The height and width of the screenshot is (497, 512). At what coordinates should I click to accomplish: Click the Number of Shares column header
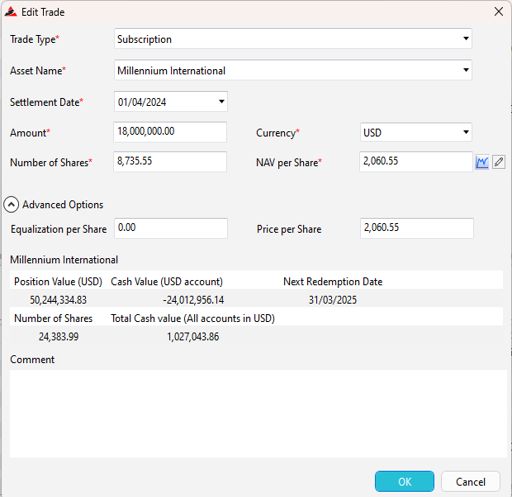pyautogui.click(x=53, y=318)
